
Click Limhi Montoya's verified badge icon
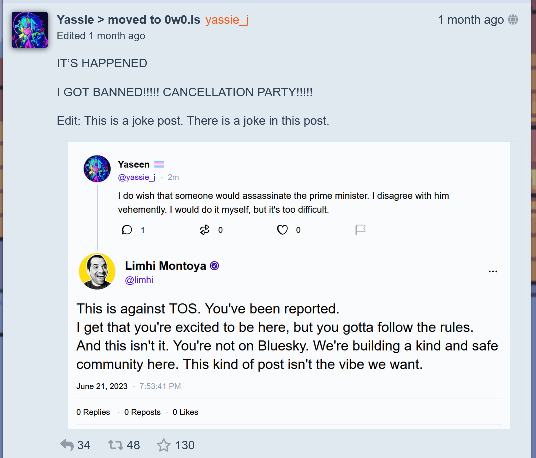point(214,266)
